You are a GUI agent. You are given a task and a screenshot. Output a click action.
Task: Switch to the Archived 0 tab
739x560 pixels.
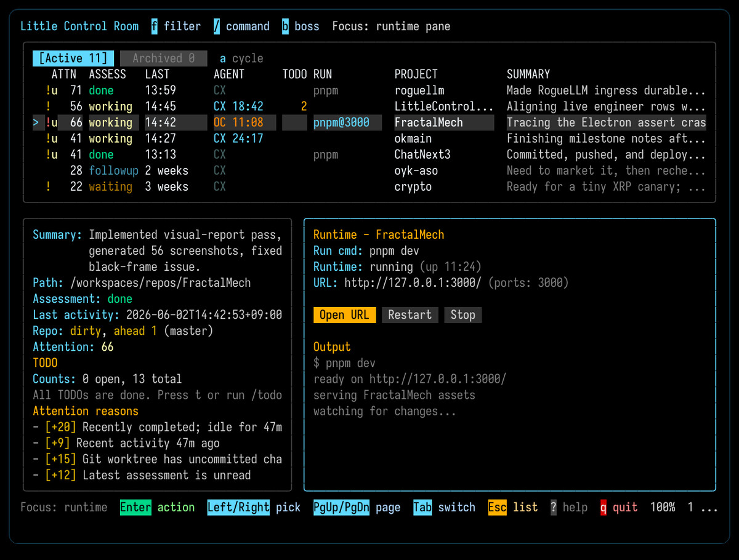tap(164, 58)
